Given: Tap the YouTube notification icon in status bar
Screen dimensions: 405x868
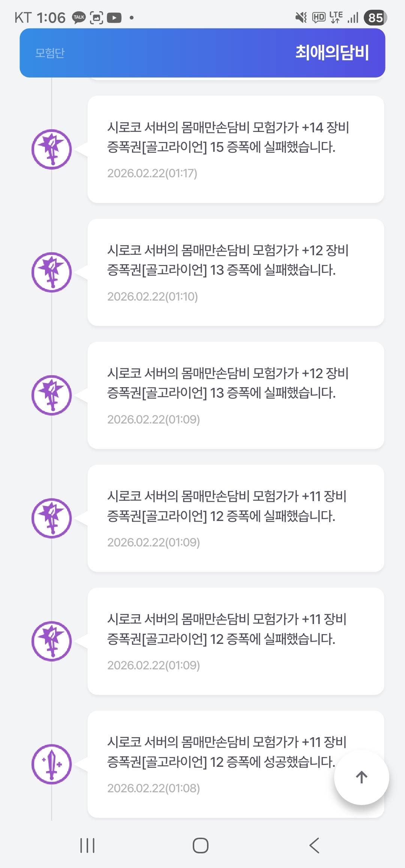Looking at the screenshot, I should 114,18.
